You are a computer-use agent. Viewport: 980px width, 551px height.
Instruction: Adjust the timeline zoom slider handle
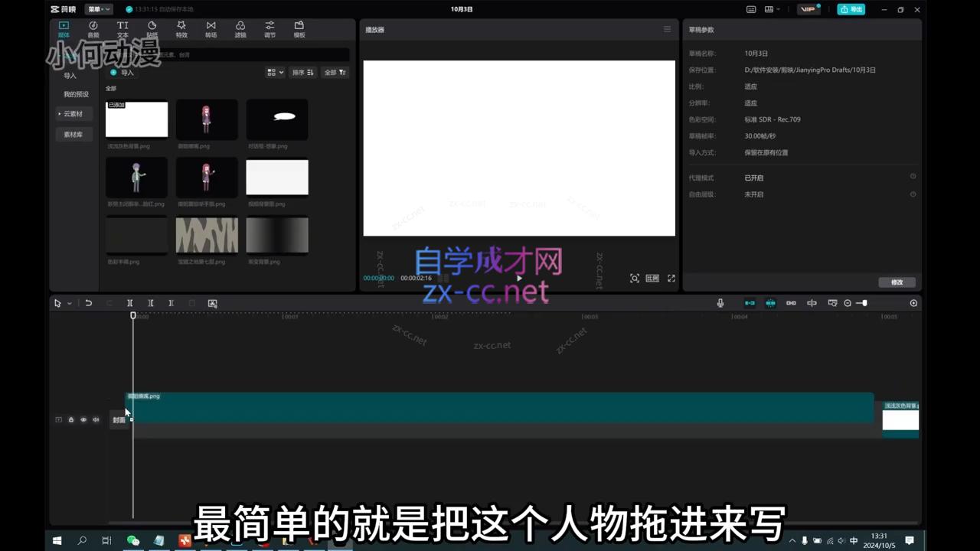[x=864, y=303]
